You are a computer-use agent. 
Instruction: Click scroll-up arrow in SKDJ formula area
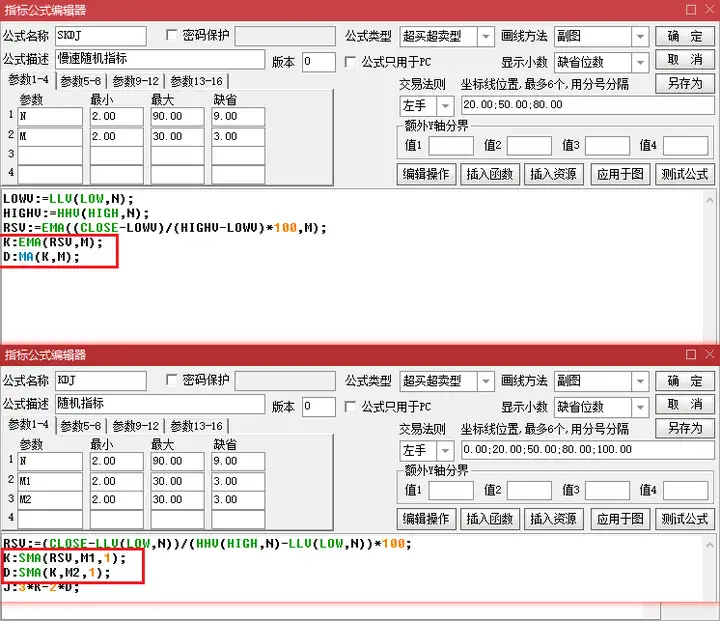pyautogui.click(x=709, y=200)
